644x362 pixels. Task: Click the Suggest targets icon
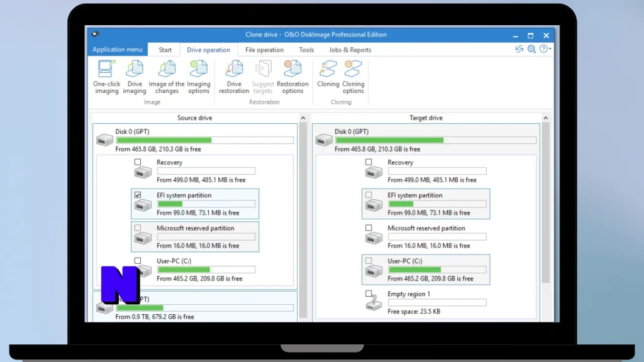(263, 69)
